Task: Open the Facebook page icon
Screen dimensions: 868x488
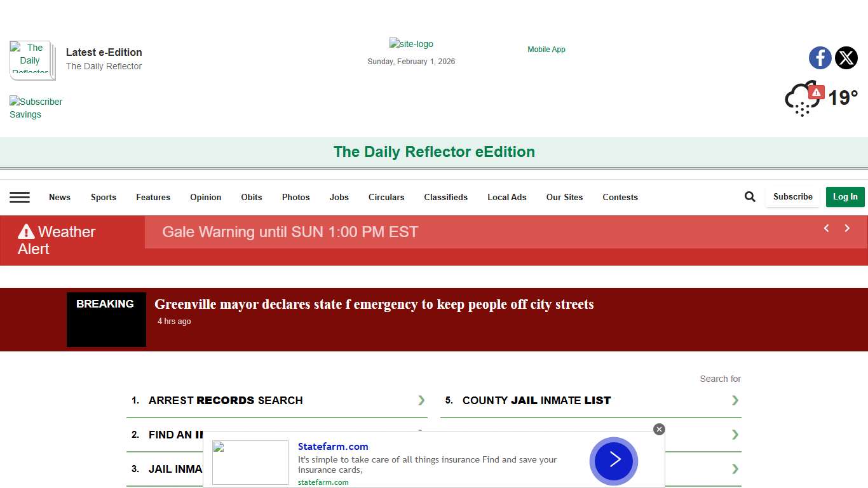Action: coord(820,58)
